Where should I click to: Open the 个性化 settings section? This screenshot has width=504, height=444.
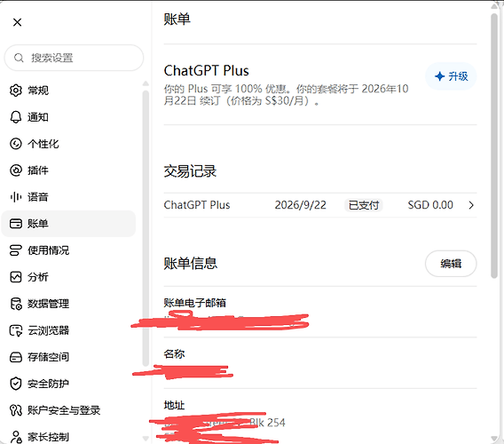(x=68, y=144)
